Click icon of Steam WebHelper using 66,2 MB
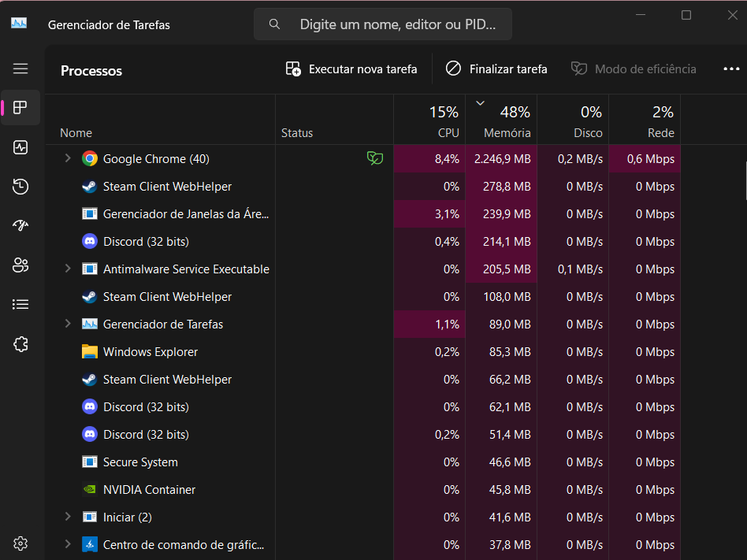 (x=90, y=379)
